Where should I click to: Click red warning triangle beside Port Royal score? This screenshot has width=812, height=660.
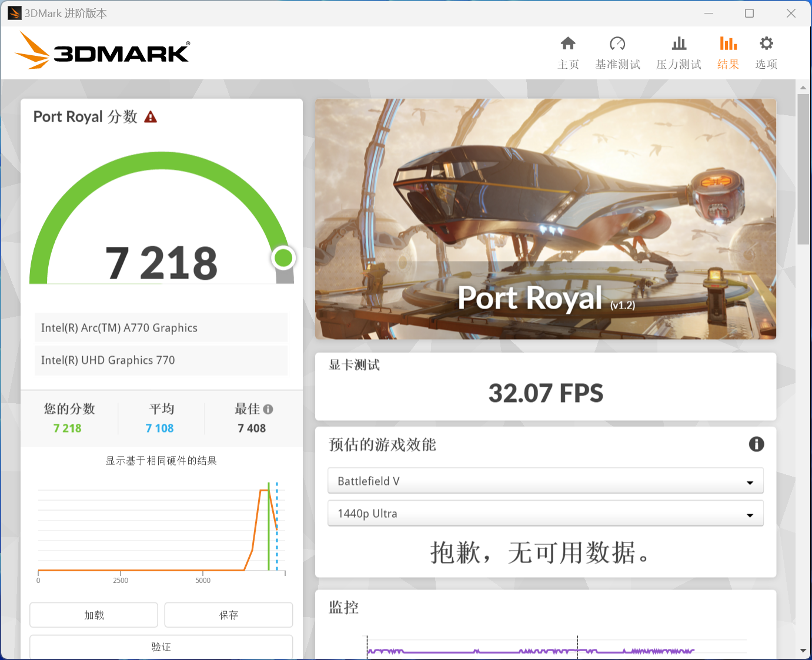[x=151, y=117]
